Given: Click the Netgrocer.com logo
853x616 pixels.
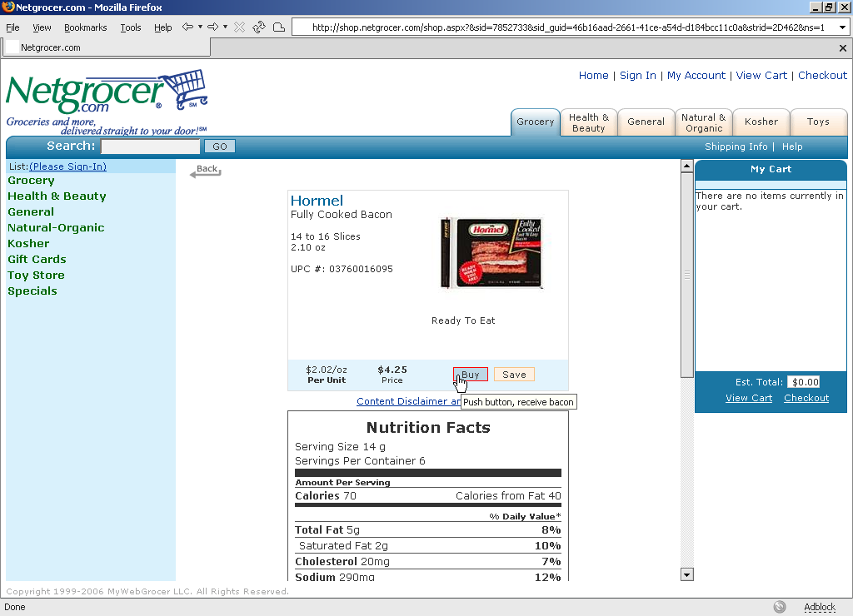Looking at the screenshot, I should click(107, 102).
